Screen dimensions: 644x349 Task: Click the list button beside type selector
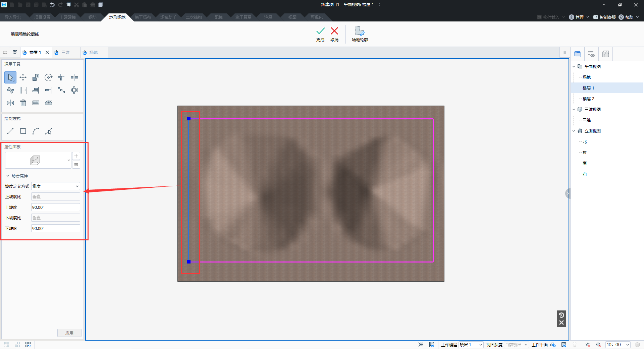[x=76, y=165]
